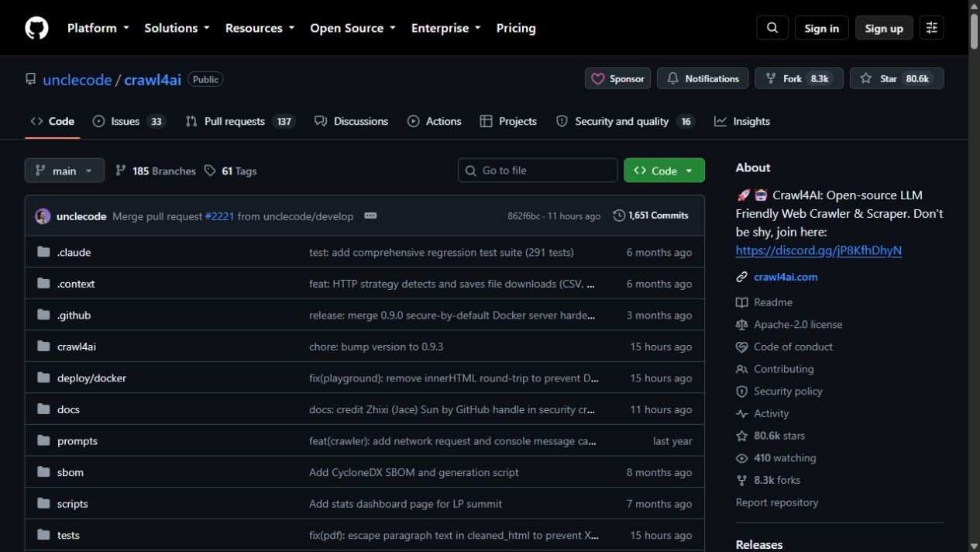The height and width of the screenshot is (552, 980).
Task: Click the Go to file input
Action: (538, 171)
